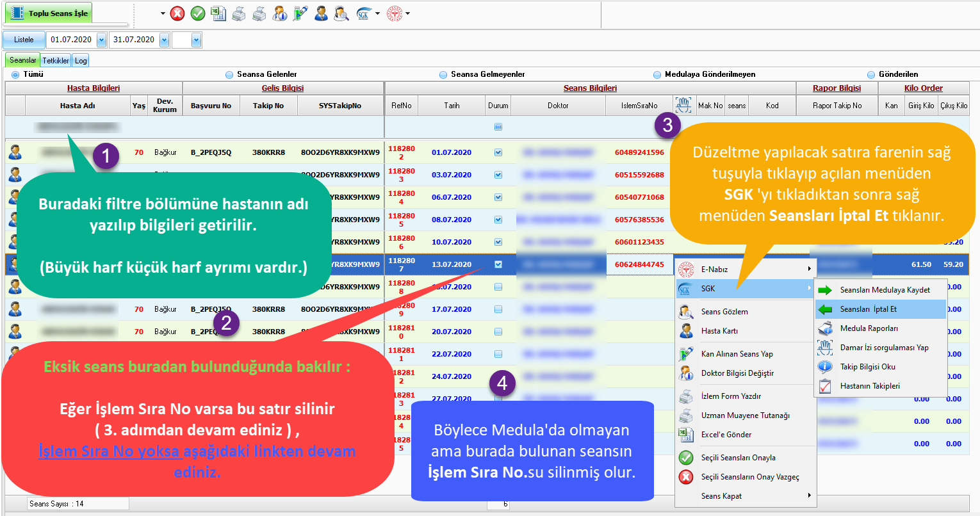Screen dimensions: 980x516
Task: Open the small arrow left of red X
Action: coord(163,13)
